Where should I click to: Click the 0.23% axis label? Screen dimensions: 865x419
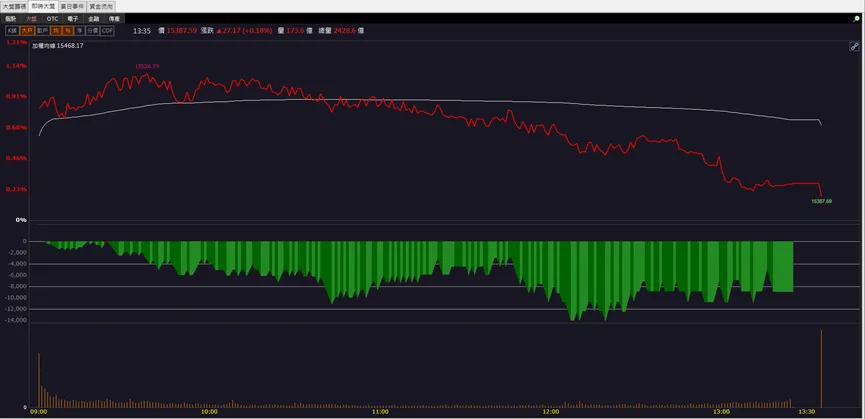(x=17, y=189)
